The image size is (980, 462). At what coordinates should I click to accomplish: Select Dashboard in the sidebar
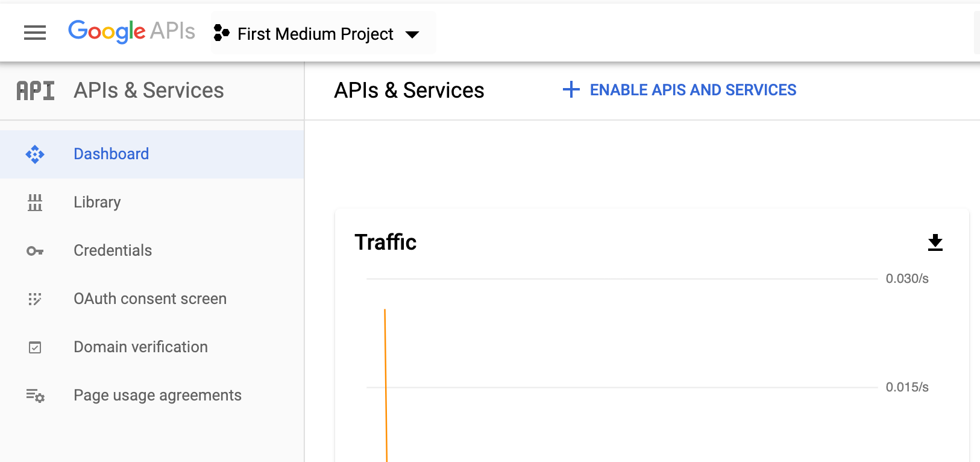click(x=152, y=154)
